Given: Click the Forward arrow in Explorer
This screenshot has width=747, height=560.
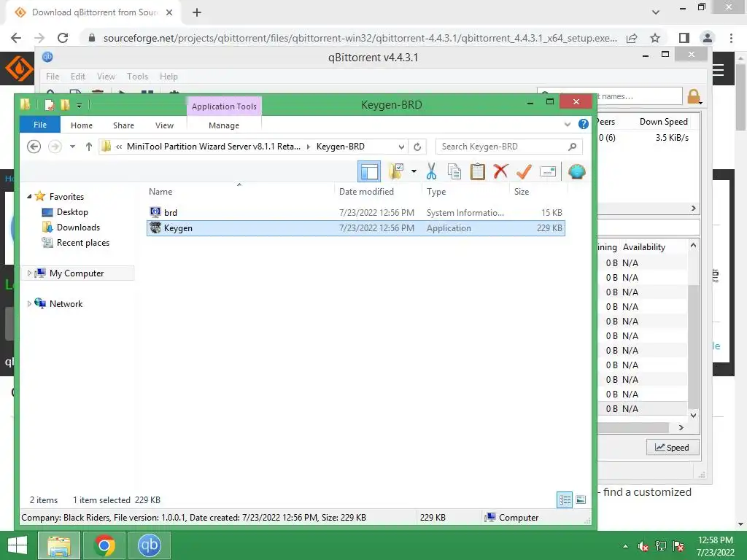Looking at the screenshot, I should click(x=55, y=147).
